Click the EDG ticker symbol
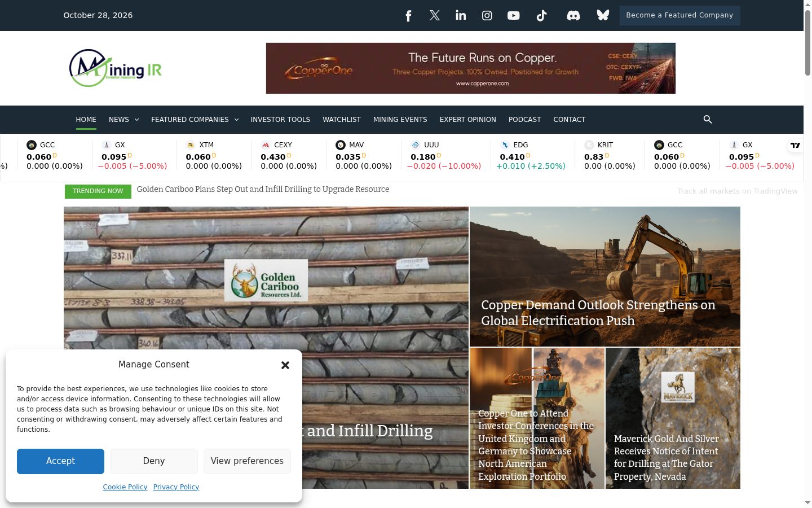This screenshot has width=812, height=508. 520,145
